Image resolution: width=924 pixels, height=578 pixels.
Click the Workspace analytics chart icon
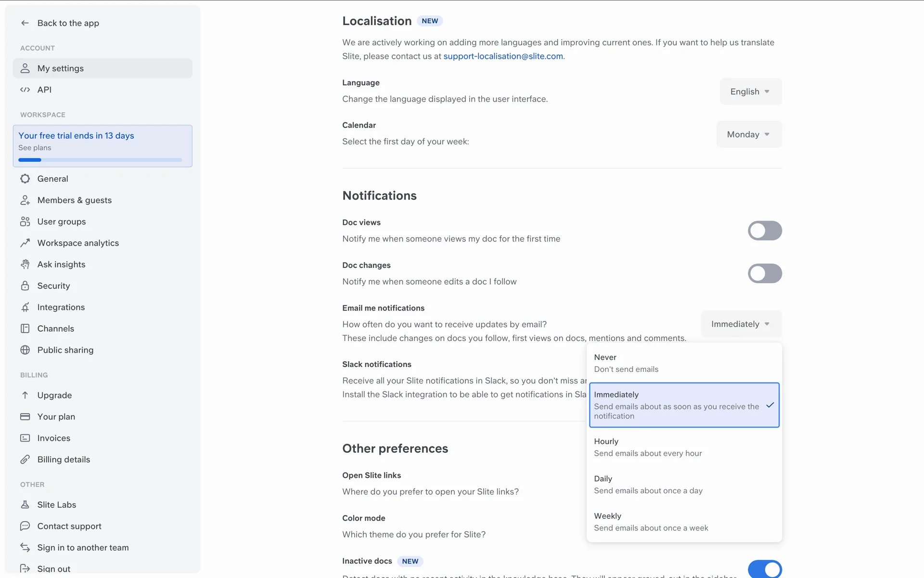[25, 243]
